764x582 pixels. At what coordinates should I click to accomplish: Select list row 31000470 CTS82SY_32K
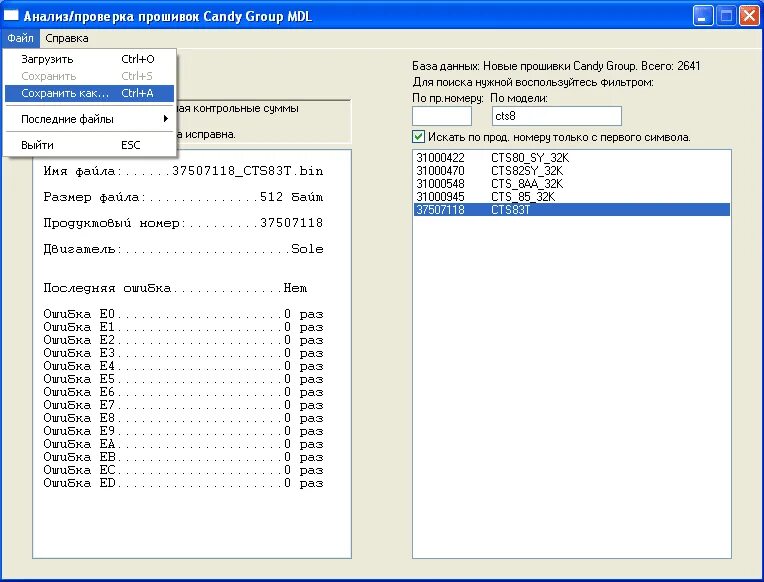571,171
